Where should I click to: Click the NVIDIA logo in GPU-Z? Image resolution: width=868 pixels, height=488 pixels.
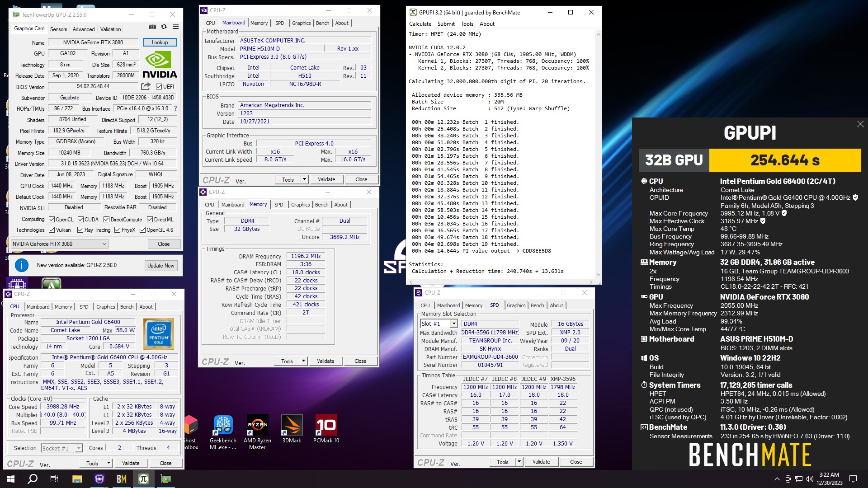[160, 65]
